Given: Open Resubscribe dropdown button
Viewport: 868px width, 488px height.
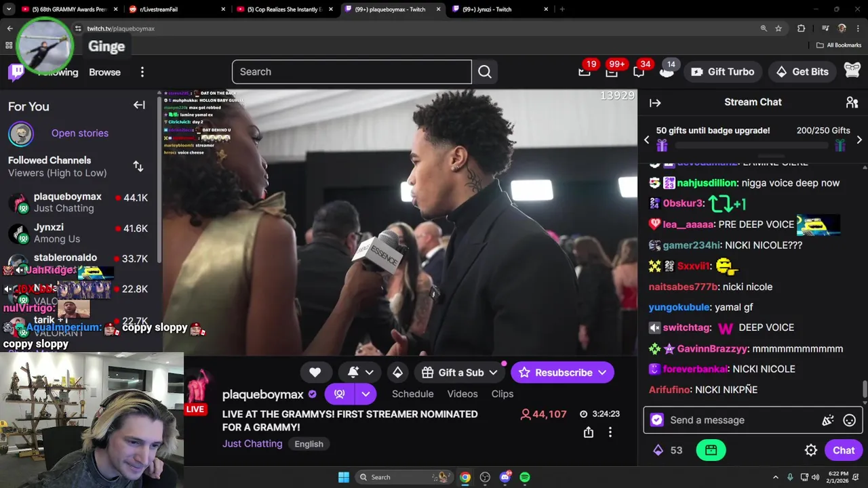Looking at the screenshot, I should click(562, 372).
